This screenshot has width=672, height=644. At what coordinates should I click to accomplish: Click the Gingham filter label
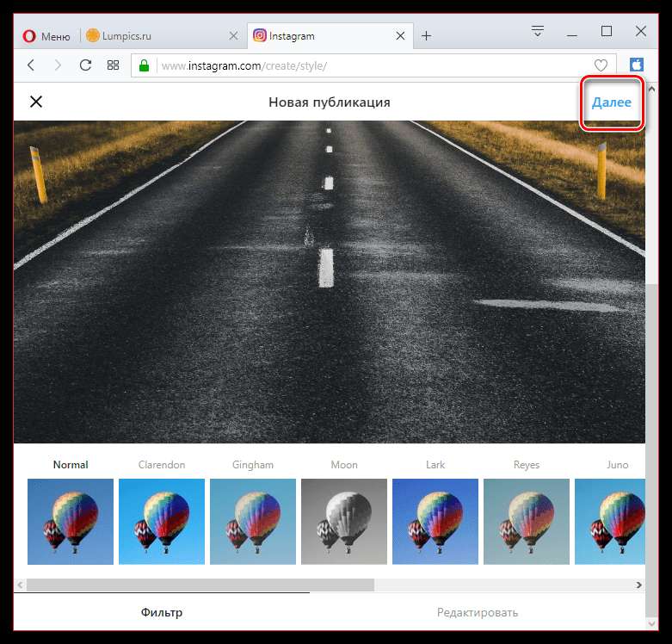[x=253, y=465]
